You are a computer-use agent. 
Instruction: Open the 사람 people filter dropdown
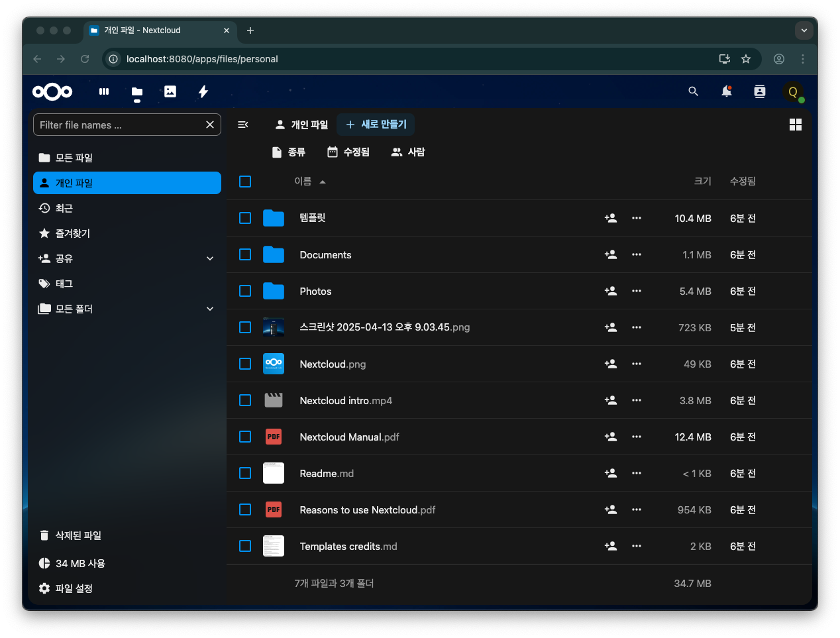[x=408, y=152]
